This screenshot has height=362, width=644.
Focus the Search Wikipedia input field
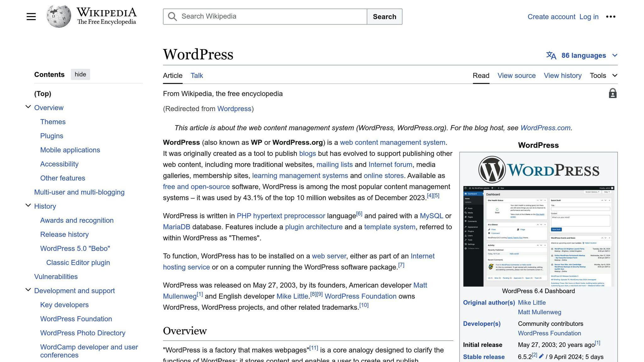pyautogui.click(x=265, y=17)
